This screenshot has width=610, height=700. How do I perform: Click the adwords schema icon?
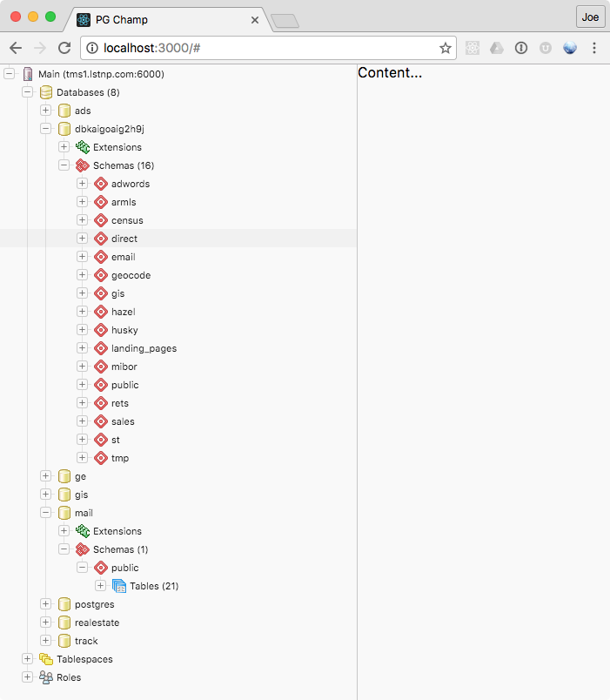[101, 184]
